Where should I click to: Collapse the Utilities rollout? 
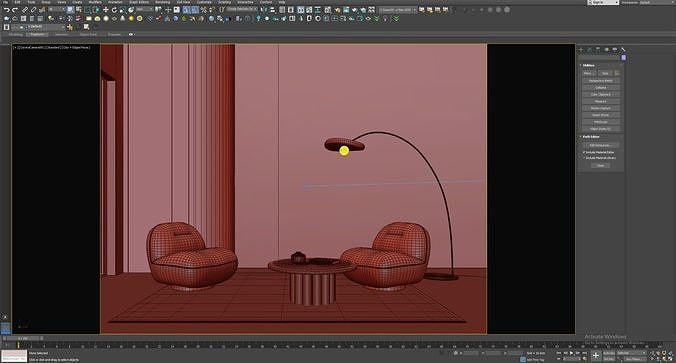588,65
